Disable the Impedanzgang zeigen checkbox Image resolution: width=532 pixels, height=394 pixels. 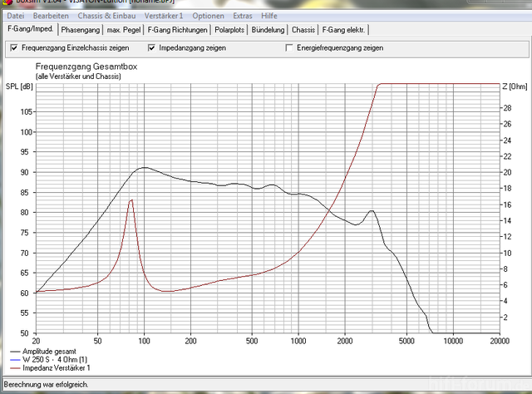[x=151, y=48]
